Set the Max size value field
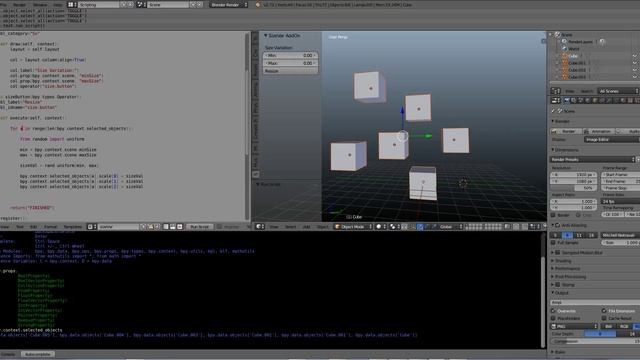The height and width of the screenshot is (360, 640). click(x=290, y=63)
